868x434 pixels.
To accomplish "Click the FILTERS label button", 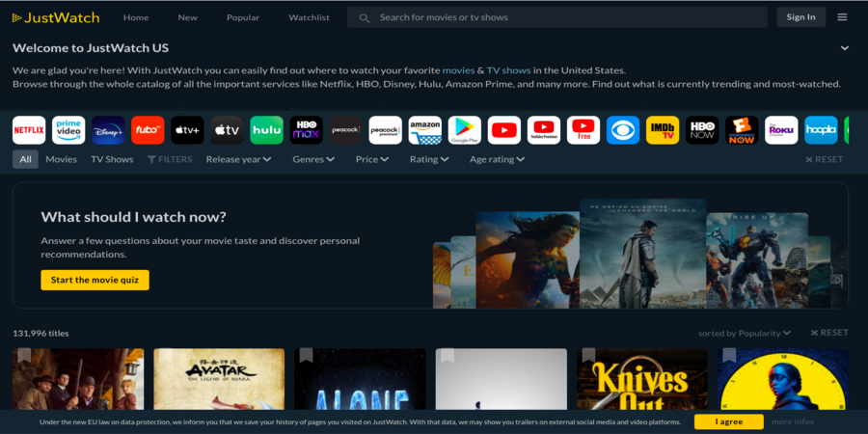I will [170, 159].
